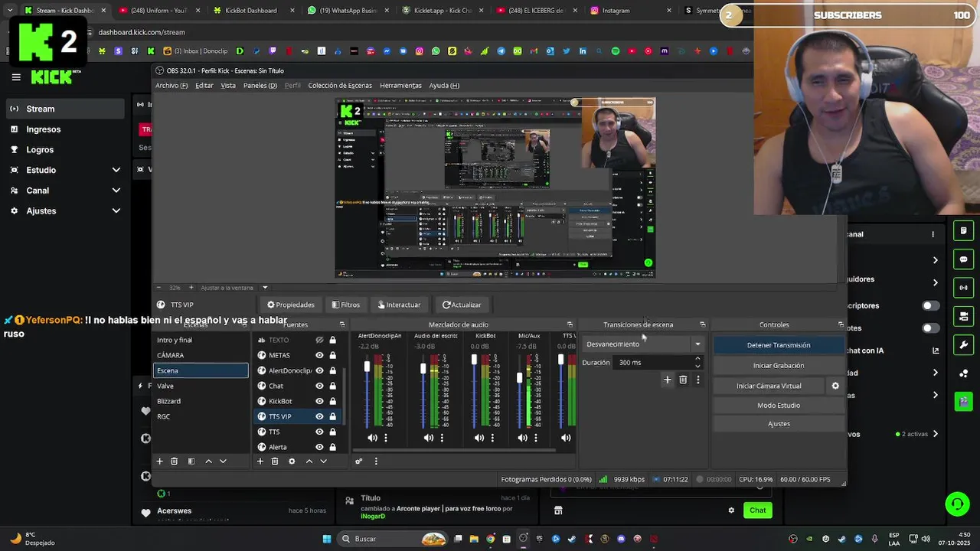Click Iniciar Grabación button
Viewport: 980px width, 551px height.
(779, 366)
